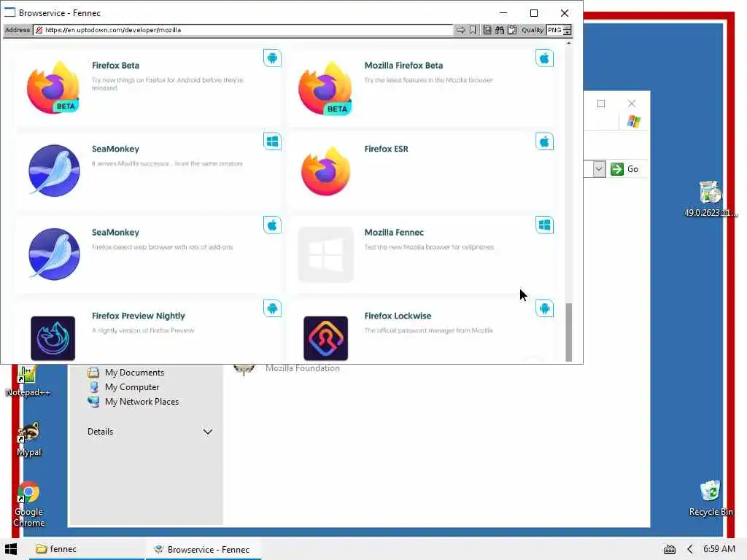
Task: Open the Firefox Beta logo thumbnail
Action: [x=53, y=87]
